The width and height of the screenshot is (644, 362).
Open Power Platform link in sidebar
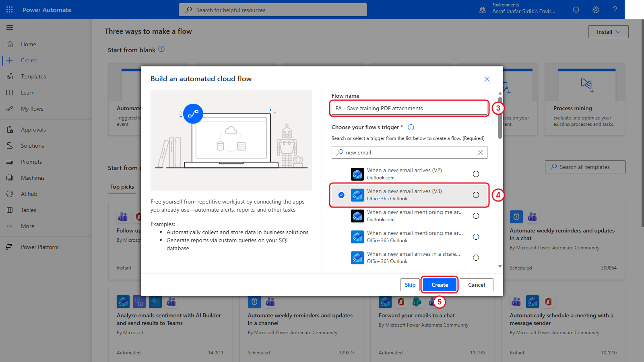tap(46, 247)
